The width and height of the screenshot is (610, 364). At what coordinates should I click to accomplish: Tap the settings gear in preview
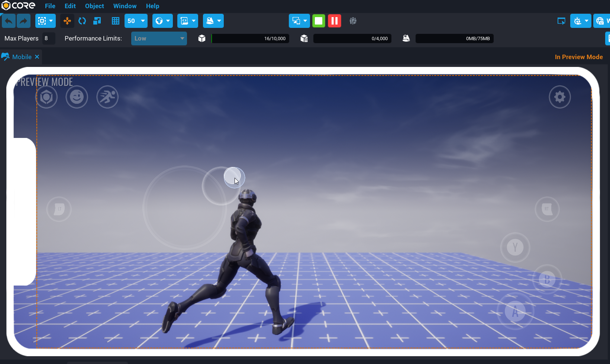coord(559,97)
